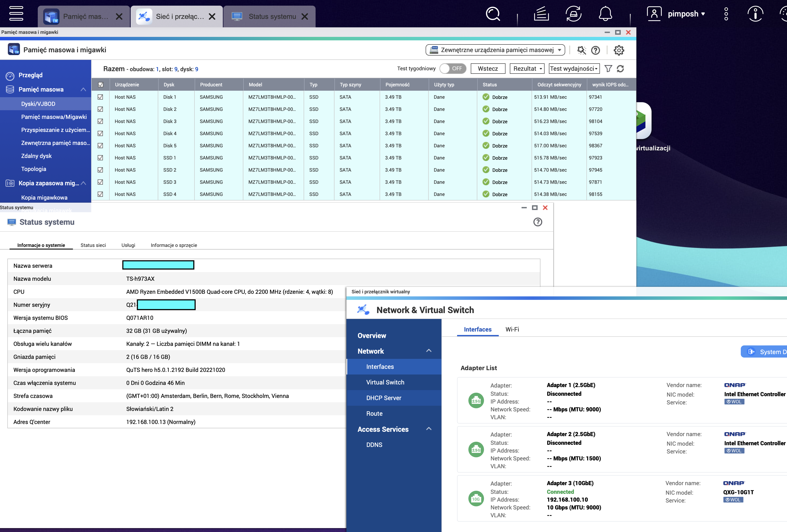Click the filter funnel icon in disk list
This screenshot has height=532, width=787.
click(x=608, y=69)
